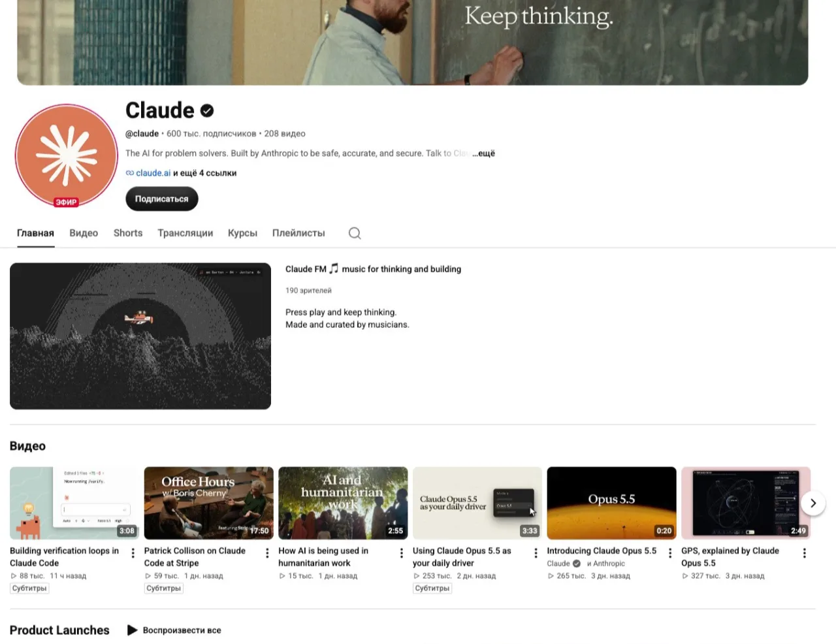The image size is (836, 644).
Task: Open the Product Launches section title
Action: click(59, 630)
